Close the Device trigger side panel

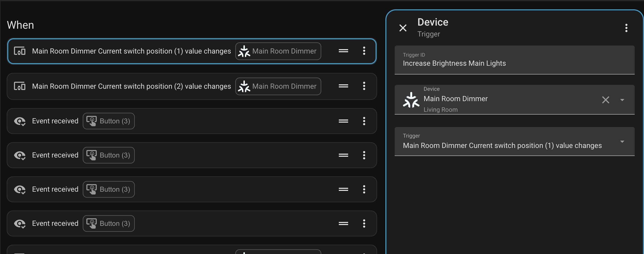pyautogui.click(x=403, y=28)
